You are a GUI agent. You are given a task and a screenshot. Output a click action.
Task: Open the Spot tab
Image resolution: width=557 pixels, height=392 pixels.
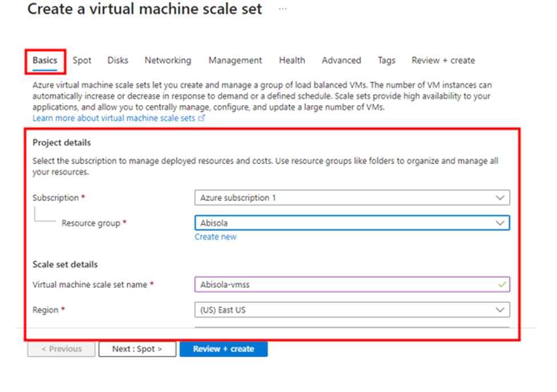pyautogui.click(x=82, y=60)
